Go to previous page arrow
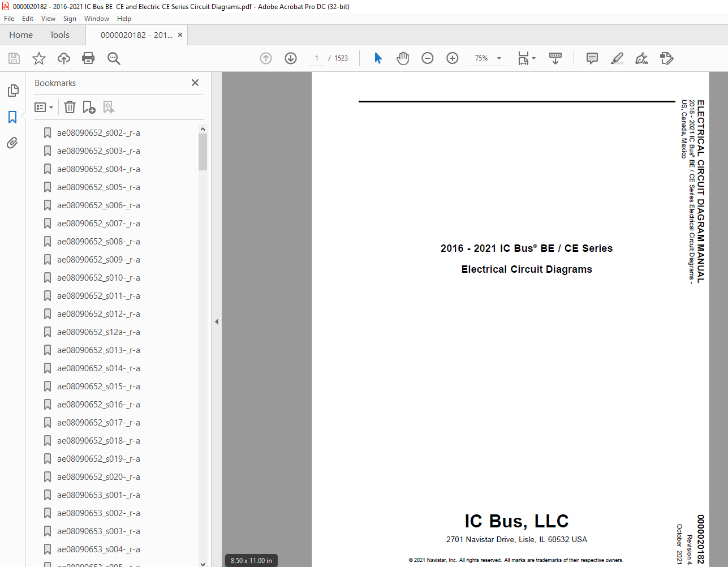This screenshot has height=567, width=728. tap(266, 58)
